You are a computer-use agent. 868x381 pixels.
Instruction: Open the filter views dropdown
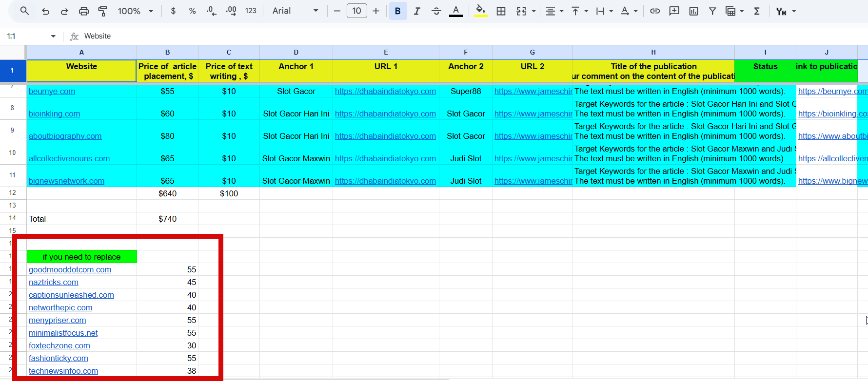pyautogui.click(x=734, y=11)
